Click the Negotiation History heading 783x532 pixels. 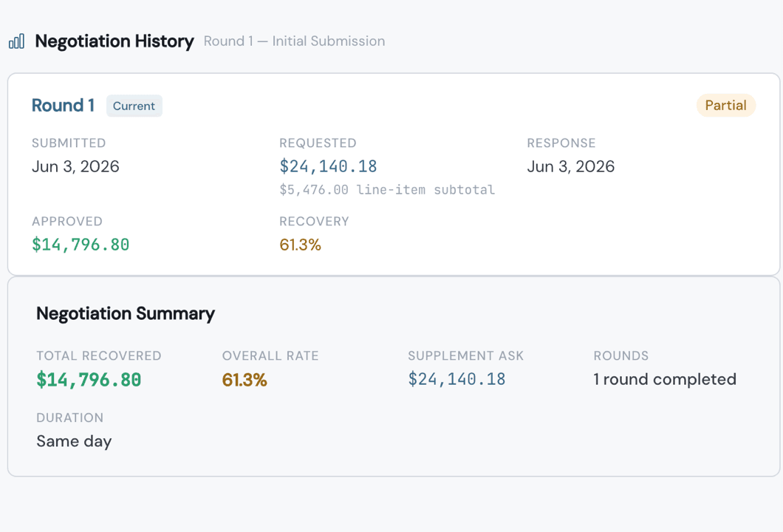coord(114,41)
